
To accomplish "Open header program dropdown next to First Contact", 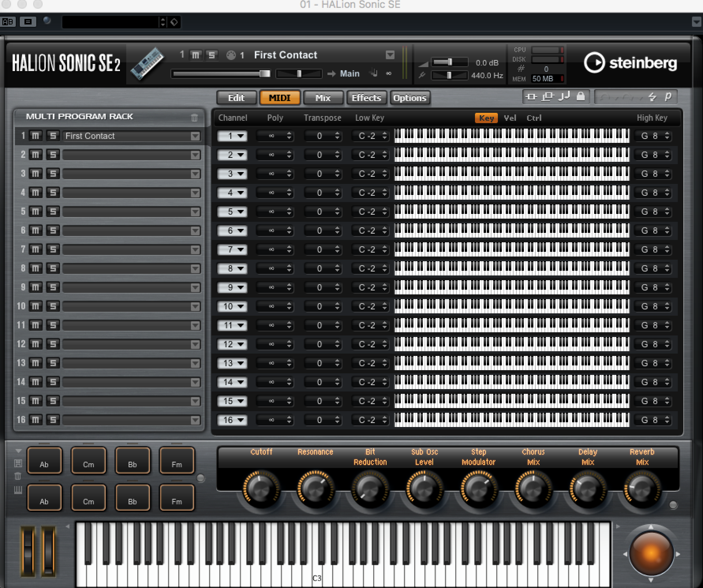I will 390,55.
